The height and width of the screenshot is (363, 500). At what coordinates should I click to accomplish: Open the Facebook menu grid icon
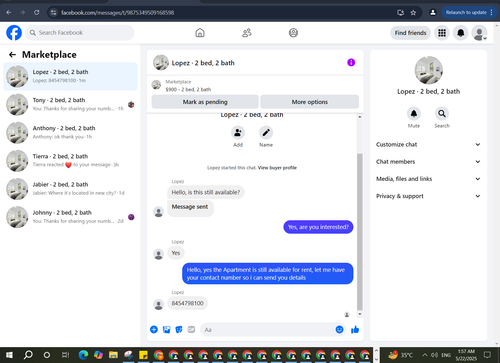click(442, 33)
